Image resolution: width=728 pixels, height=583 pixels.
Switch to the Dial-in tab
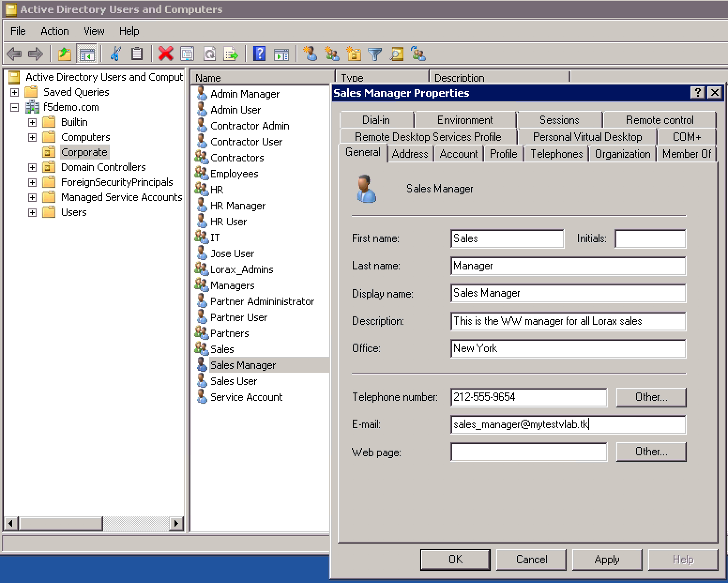point(376,120)
